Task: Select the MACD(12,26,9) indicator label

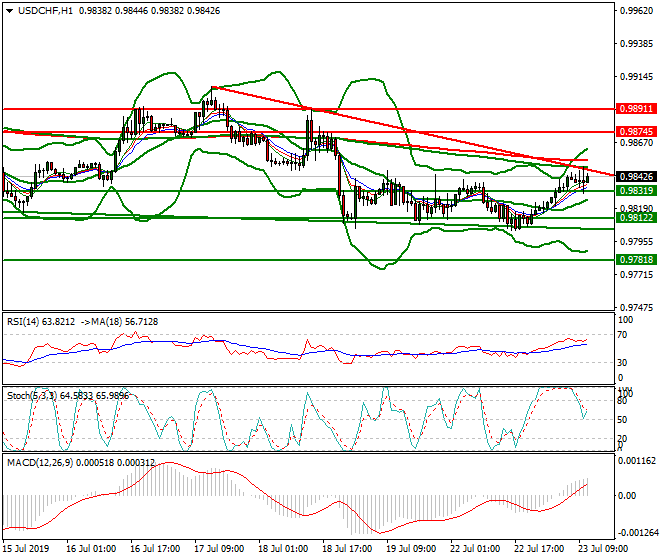Action: (x=40, y=463)
